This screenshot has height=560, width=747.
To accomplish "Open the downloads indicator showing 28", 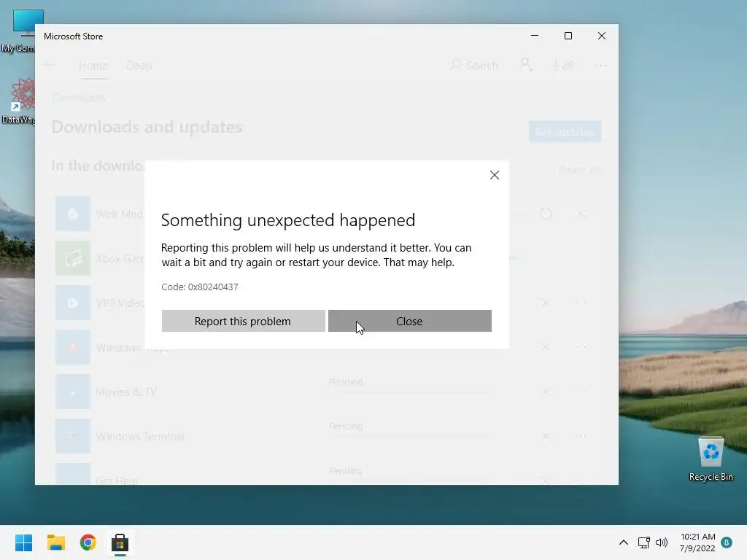I will [x=562, y=65].
